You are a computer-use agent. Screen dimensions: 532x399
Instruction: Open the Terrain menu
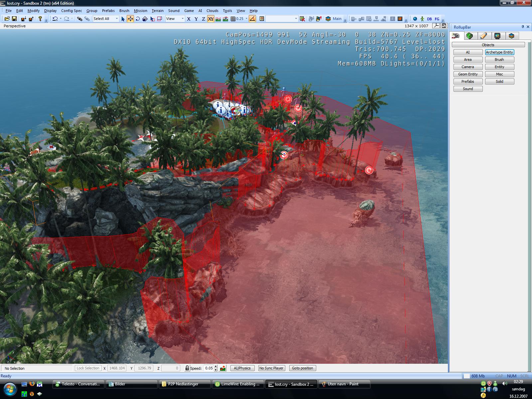pyautogui.click(x=158, y=11)
